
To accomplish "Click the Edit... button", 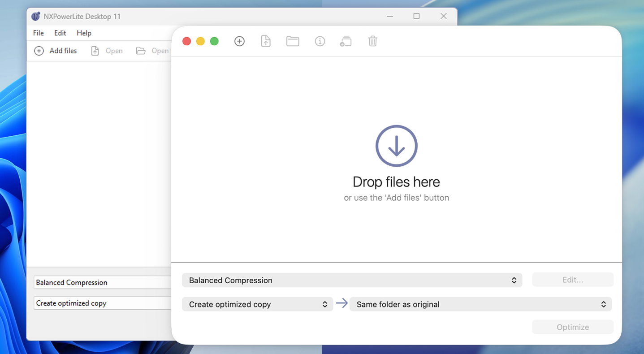I will click(x=572, y=280).
